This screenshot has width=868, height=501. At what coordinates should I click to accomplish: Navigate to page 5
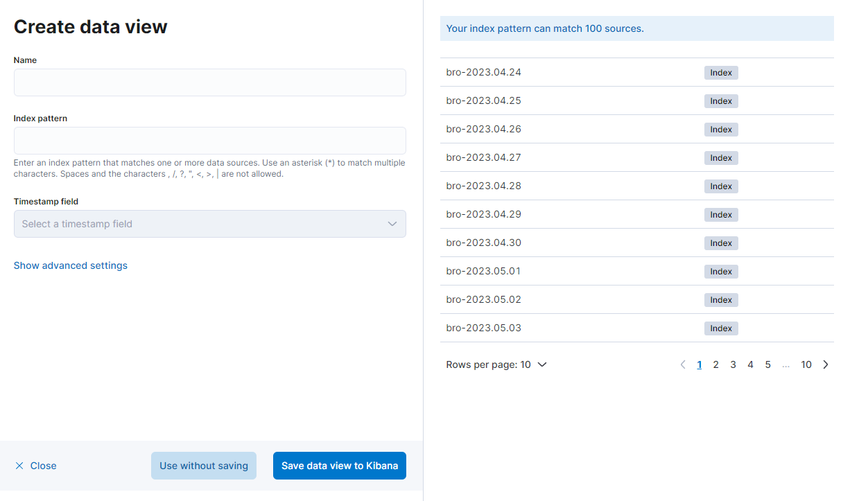coord(767,364)
